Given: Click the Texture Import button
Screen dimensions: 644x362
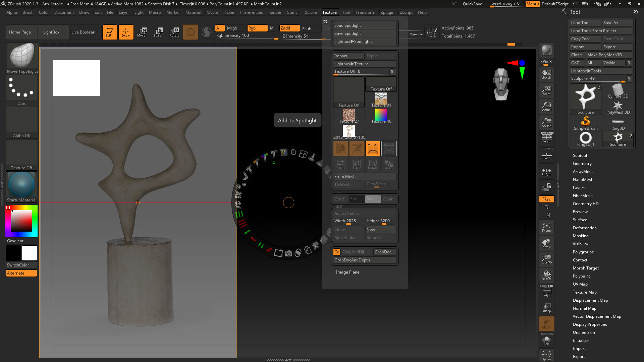Looking at the screenshot, I should click(x=348, y=56).
